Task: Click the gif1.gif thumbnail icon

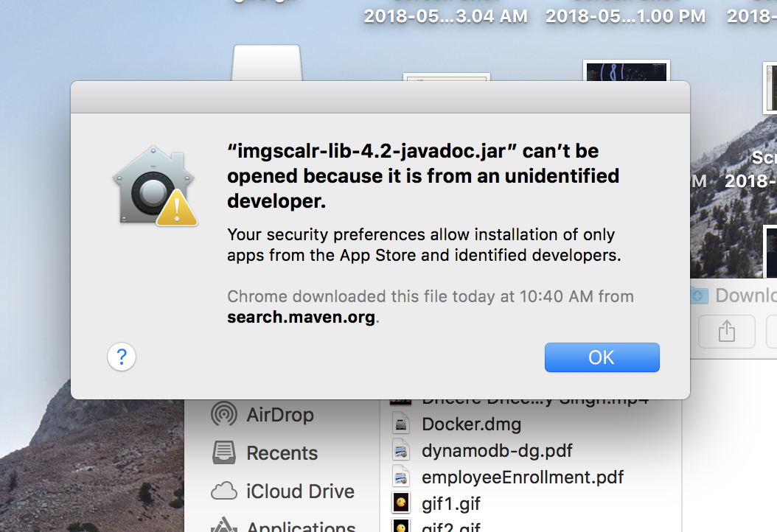Action: point(401,503)
